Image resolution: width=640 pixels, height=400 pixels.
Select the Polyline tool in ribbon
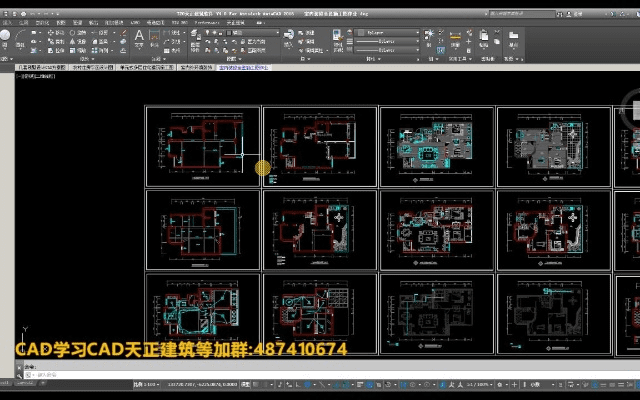tap(22, 38)
